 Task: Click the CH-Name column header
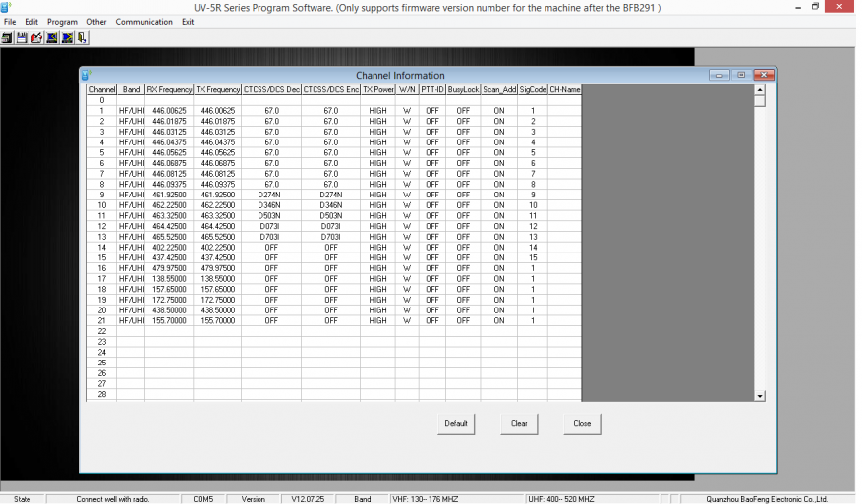pos(564,89)
